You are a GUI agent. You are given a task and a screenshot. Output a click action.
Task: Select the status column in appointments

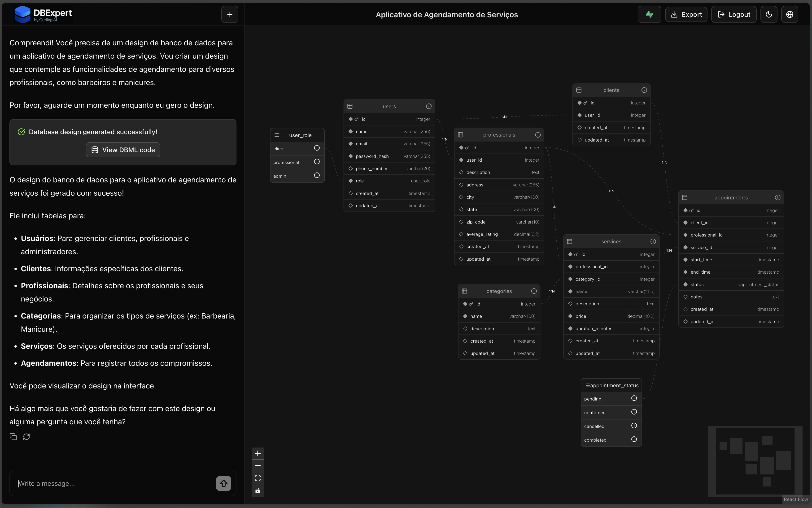tap(731, 284)
